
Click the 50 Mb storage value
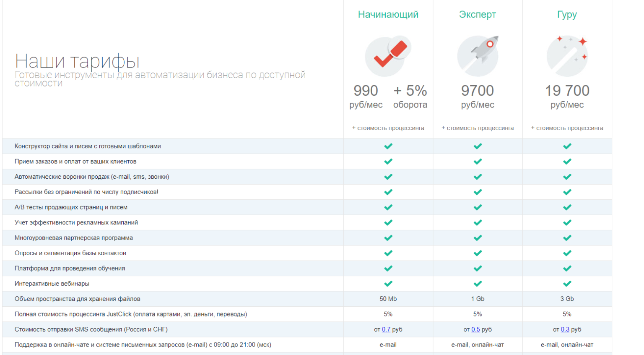coord(388,299)
